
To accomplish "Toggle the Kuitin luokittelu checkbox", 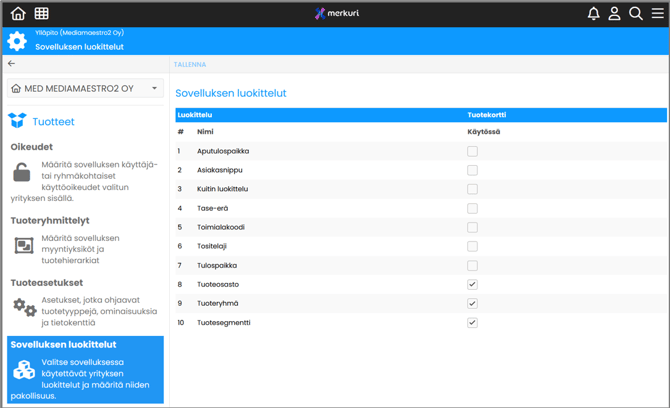I will click(472, 189).
